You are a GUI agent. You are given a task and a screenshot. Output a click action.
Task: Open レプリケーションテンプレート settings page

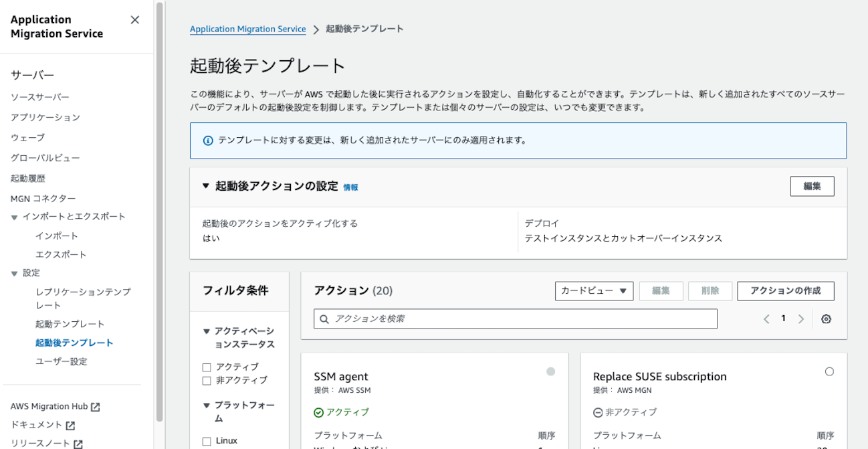83,298
